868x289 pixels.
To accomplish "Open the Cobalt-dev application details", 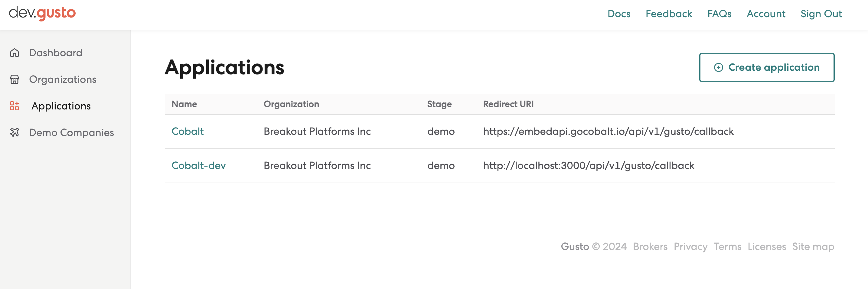I will click(199, 165).
